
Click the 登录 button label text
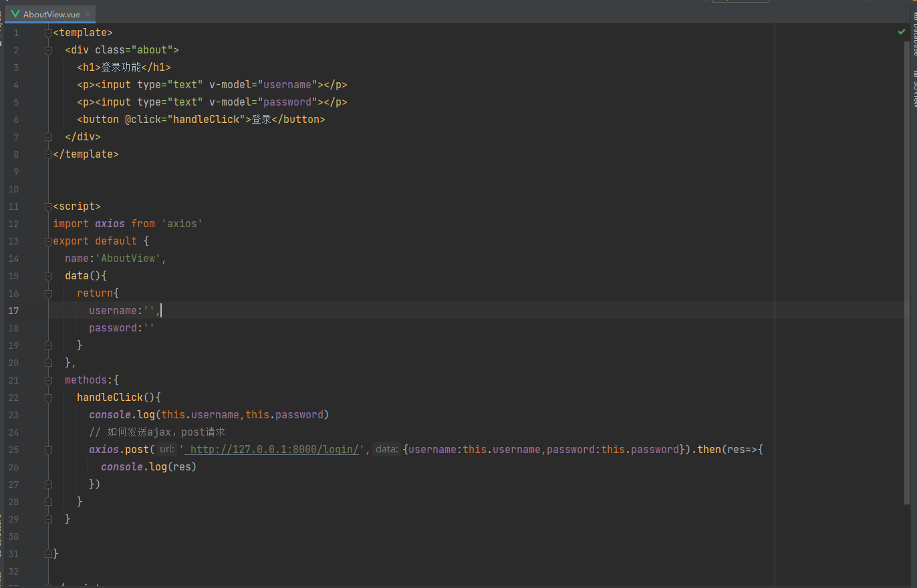[261, 120]
